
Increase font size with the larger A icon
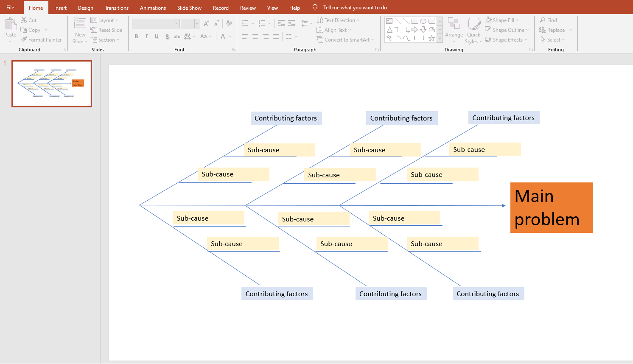[x=206, y=23]
